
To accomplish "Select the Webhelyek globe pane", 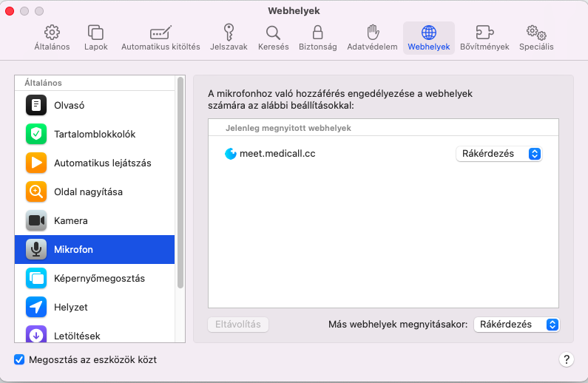I will [429, 38].
